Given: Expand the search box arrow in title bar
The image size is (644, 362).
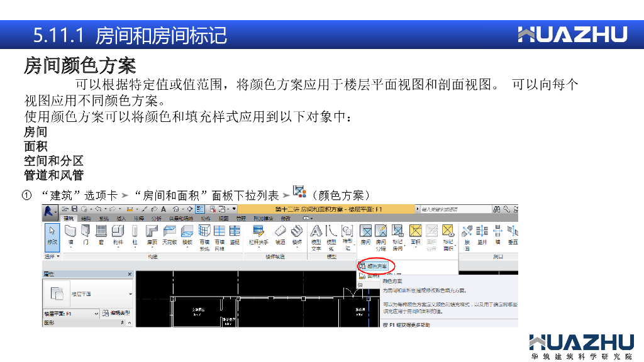Looking at the screenshot, I should point(418,209).
